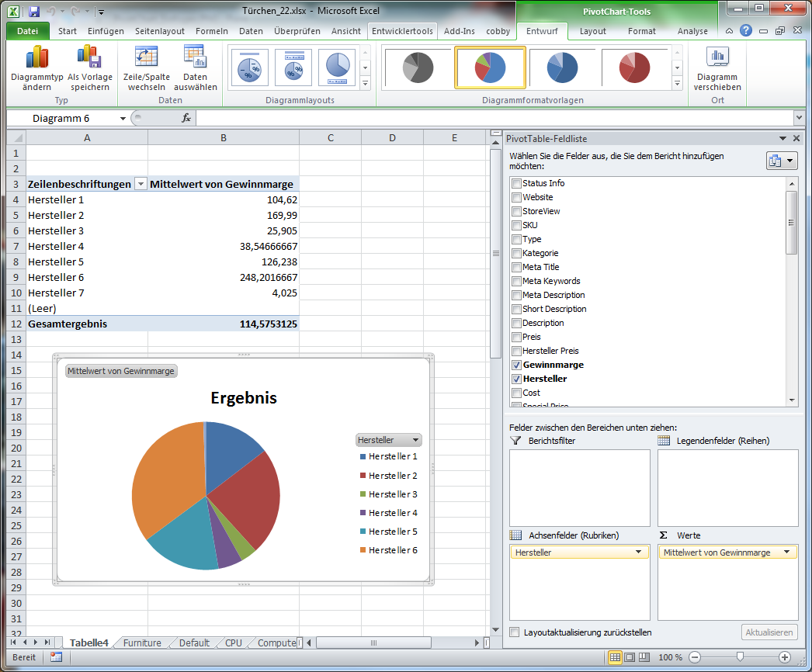Customize the quick access toolbar dropdown

click(x=102, y=12)
